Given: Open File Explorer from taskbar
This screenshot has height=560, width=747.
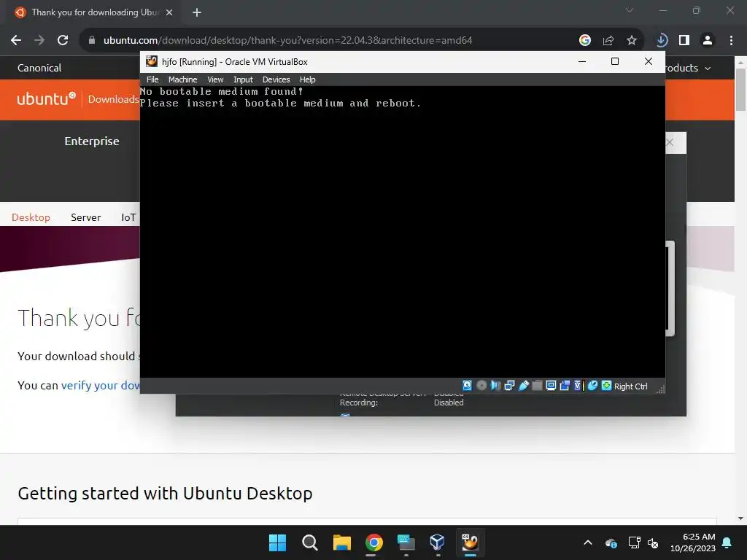Looking at the screenshot, I should point(341,542).
